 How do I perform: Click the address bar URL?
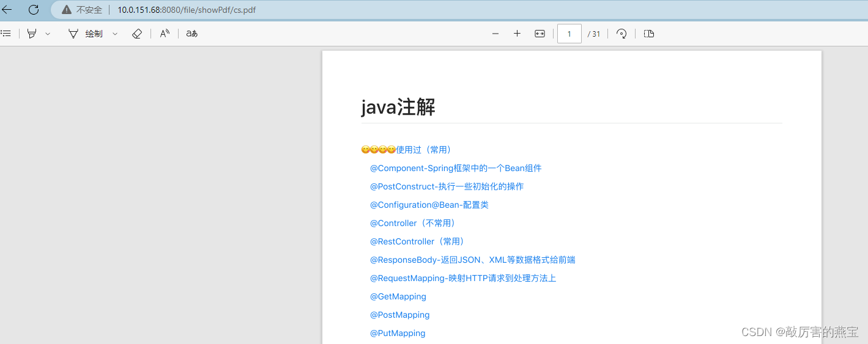pos(187,10)
